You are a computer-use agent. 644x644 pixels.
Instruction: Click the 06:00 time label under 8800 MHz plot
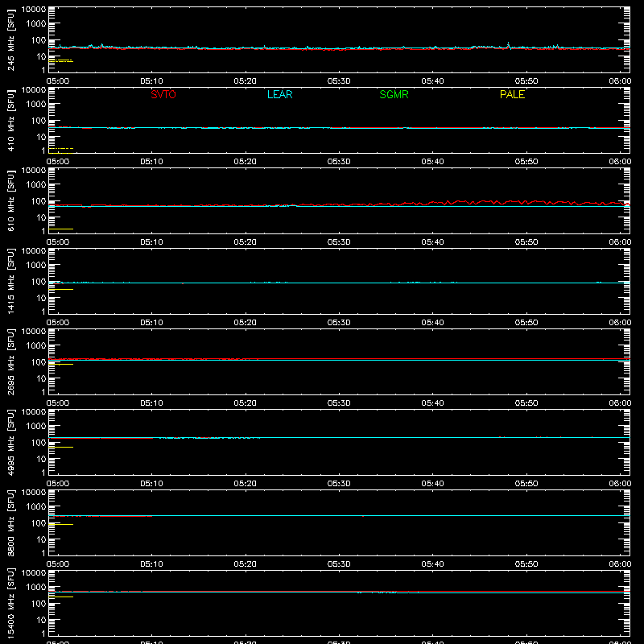[x=620, y=564]
